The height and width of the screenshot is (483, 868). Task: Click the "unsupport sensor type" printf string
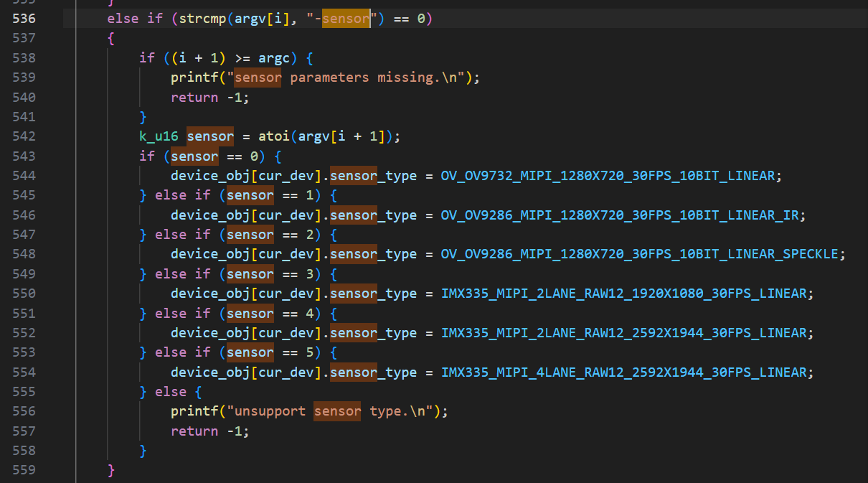click(331, 411)
